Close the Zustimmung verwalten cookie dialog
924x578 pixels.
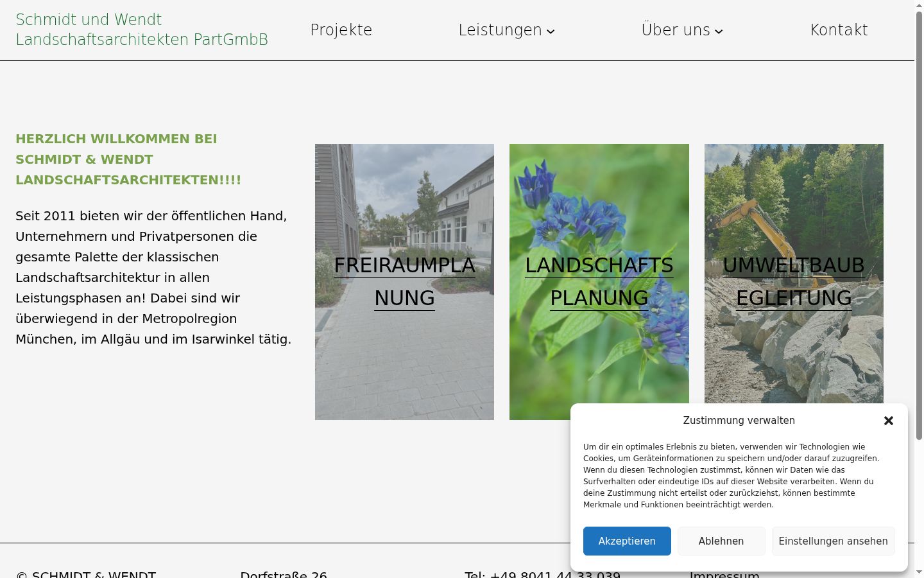pos(888,421)
